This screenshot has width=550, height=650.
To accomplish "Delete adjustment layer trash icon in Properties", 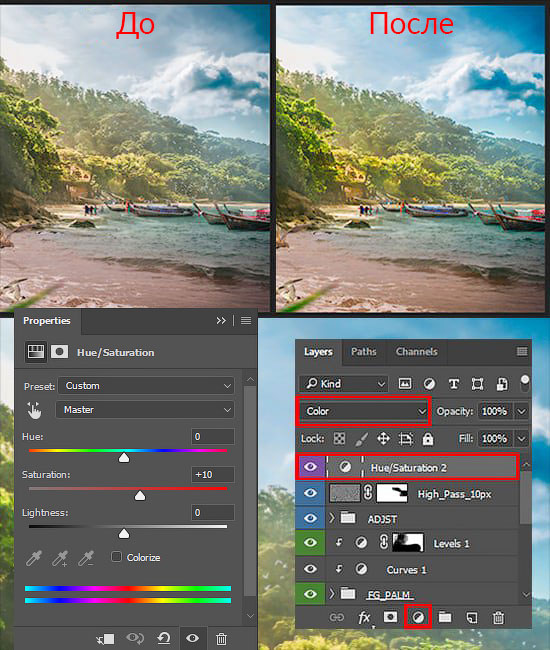I will coord(221,638).
